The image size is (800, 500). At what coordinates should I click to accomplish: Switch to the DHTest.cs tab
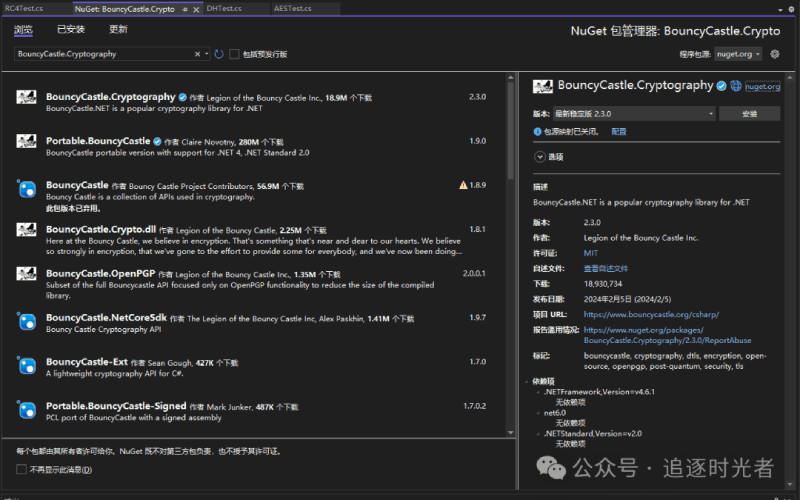click(x=224, y=9)
